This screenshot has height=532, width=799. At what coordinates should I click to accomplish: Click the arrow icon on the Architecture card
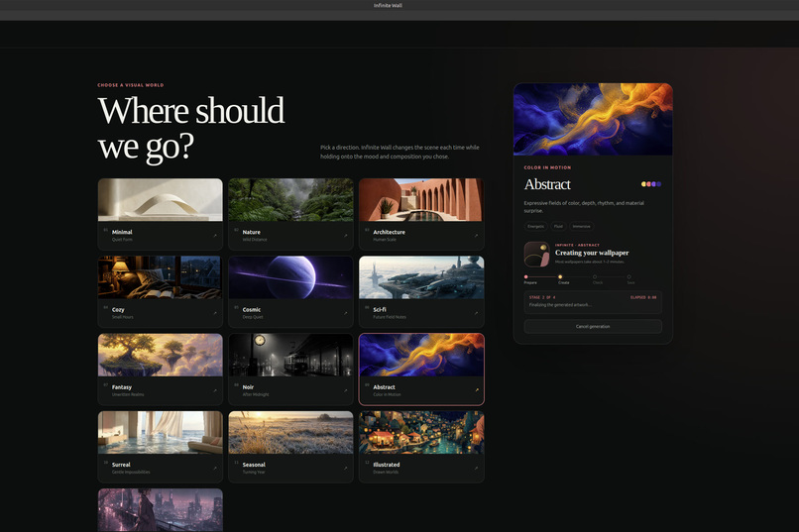(476, 236)
